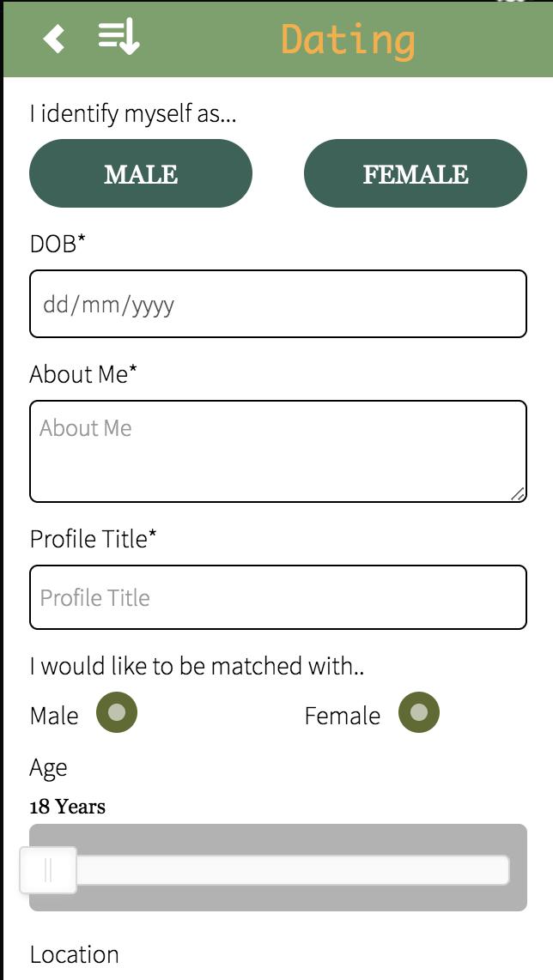The image size is (553, 980).
Task: Identify yourself as FEMALE
Action: 416,174
